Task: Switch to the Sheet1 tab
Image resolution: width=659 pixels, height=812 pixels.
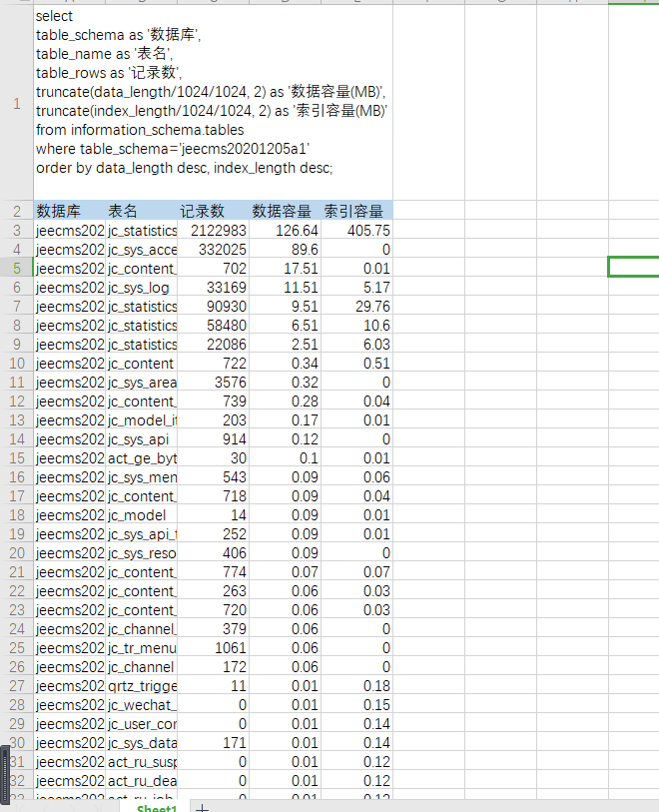Action: click(157, 808)
